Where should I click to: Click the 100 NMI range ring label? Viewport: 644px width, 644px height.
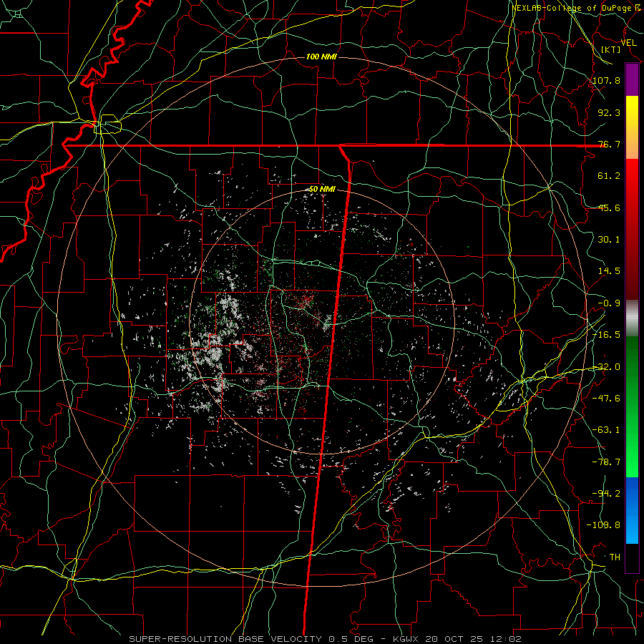[x=321, y=57]
